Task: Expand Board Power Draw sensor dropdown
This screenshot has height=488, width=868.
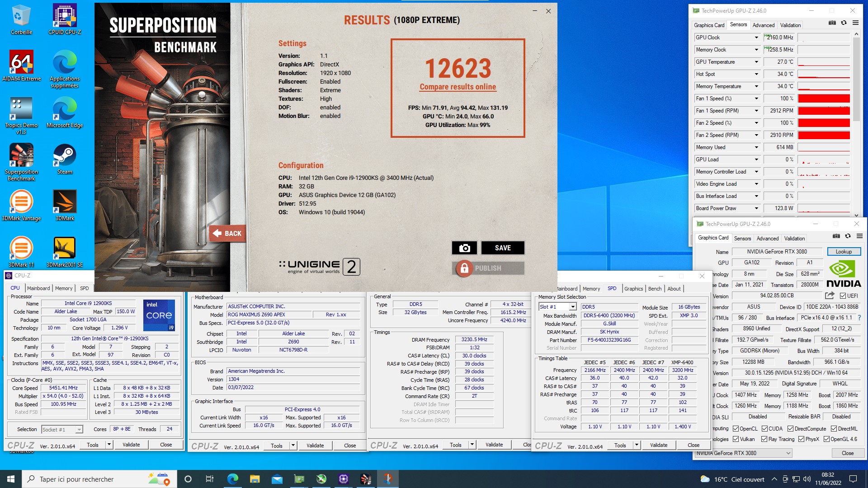Action: [756, 208]
